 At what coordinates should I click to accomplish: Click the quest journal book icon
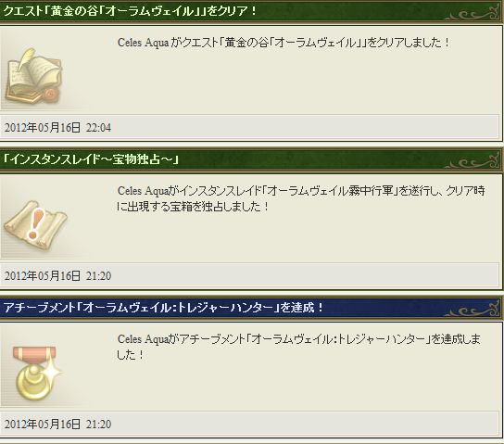32,76
